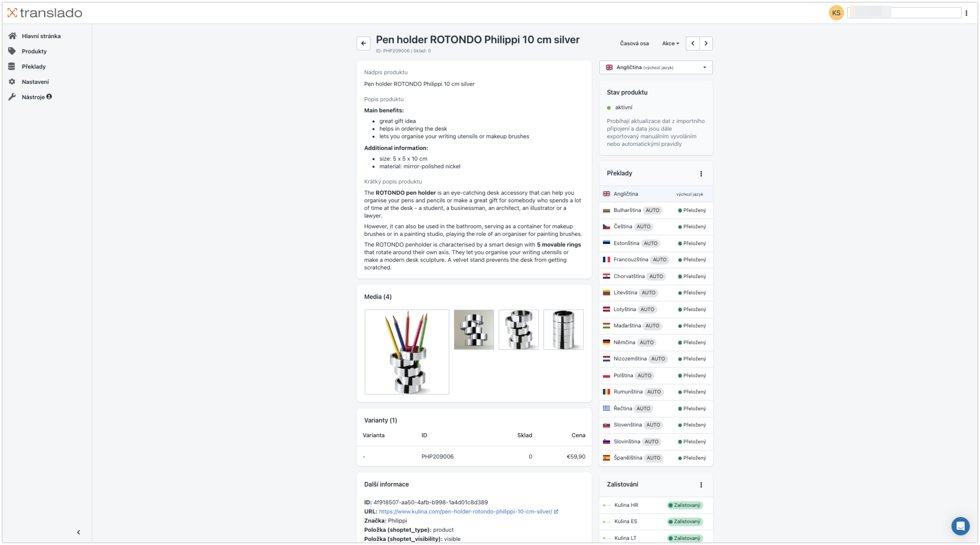This screenshot has height=545, width=980.
Task: Open the Slovenština translation
Action: tap(655, 425)
